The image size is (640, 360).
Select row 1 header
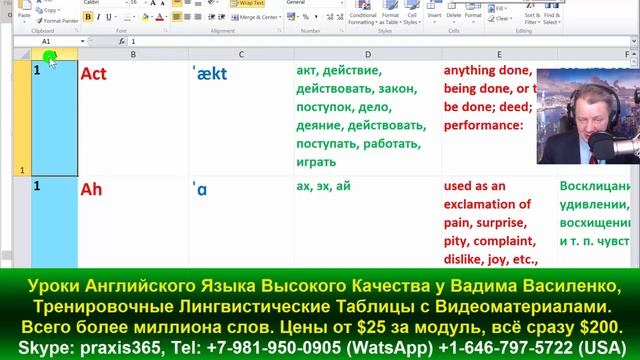pyautogui.click(x=22, y=118)
